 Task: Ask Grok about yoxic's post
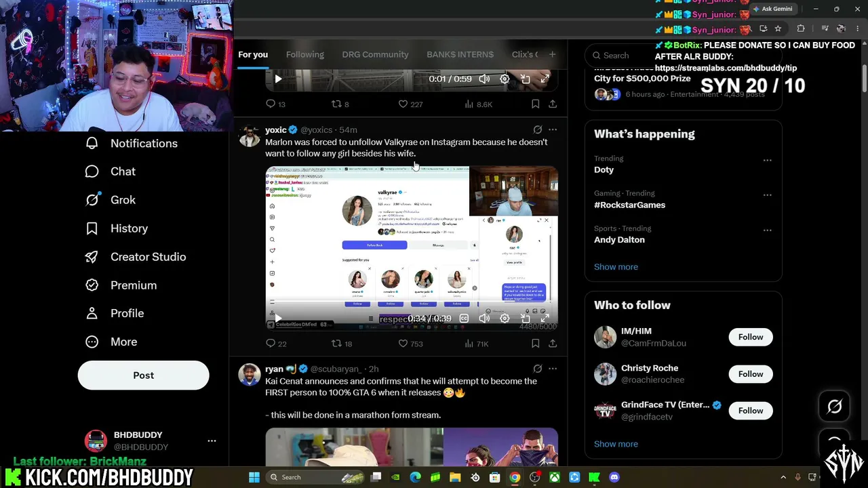[x=538, y=129]
